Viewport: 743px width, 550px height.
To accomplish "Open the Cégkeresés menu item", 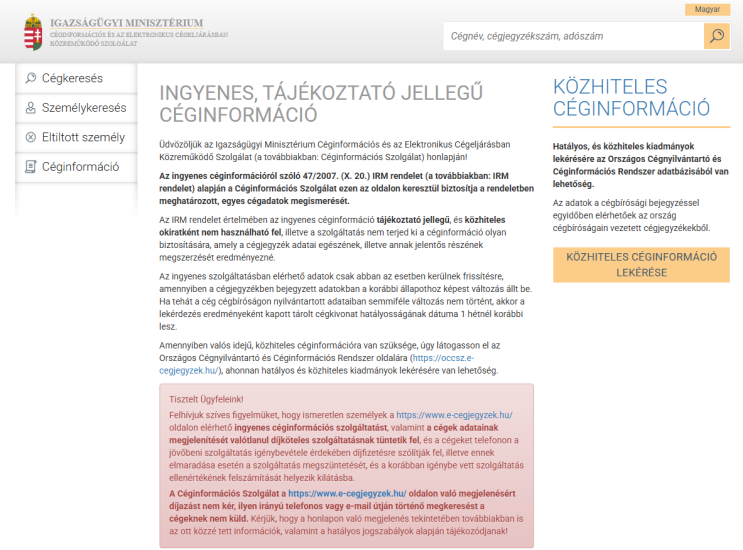I will pyautogui.click(x=76, y=78).
